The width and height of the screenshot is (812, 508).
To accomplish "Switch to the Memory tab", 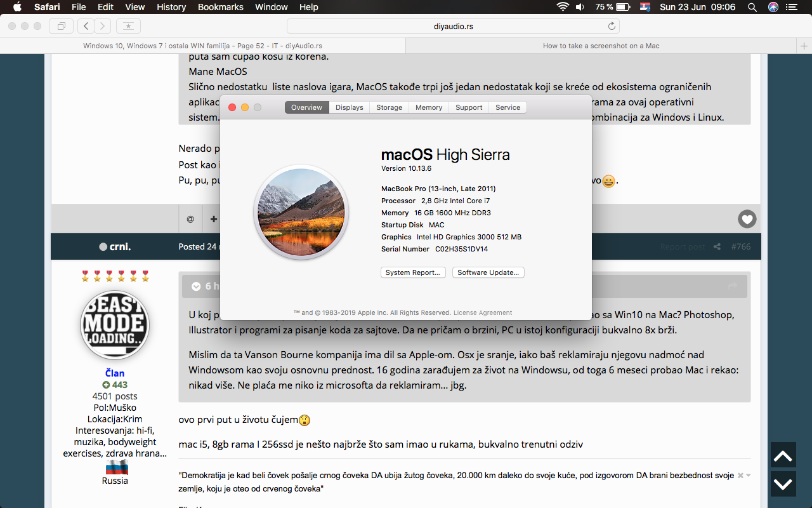I will pos(429,107).
